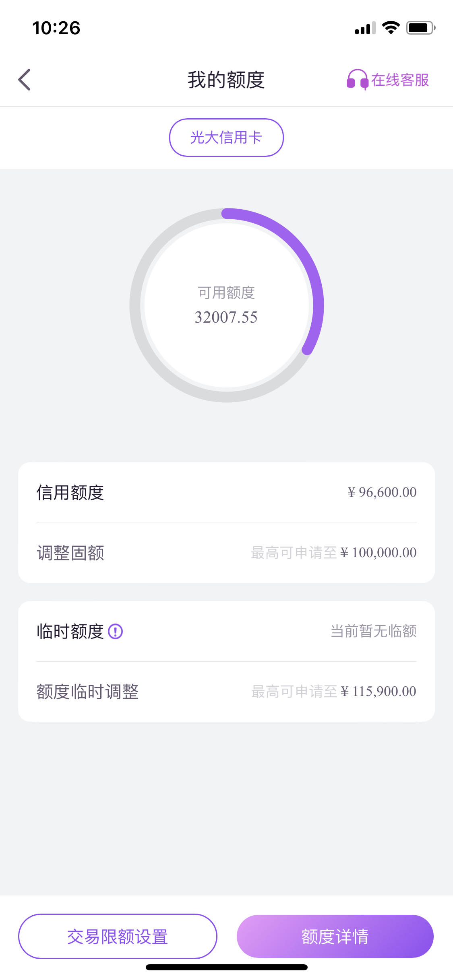Tap the 可用额度 32007.55 amount
Viewport: 453px width, 980px height.
tap(226, 317)
